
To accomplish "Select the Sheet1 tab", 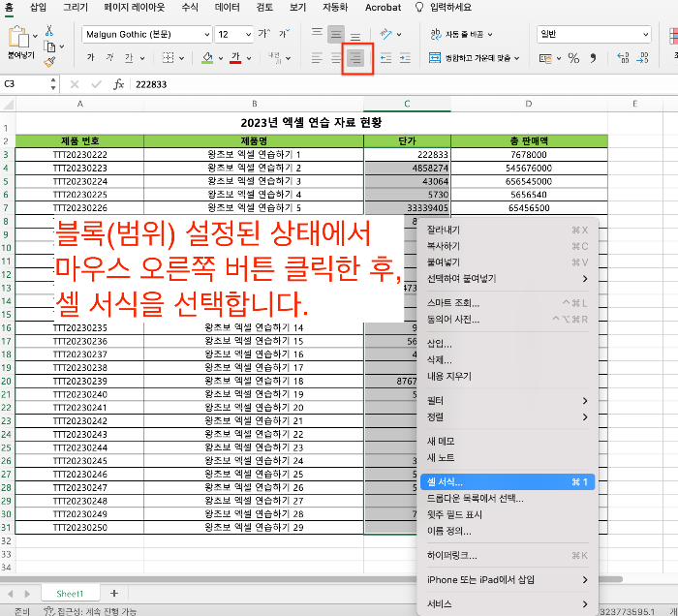I will coord(70,594).
